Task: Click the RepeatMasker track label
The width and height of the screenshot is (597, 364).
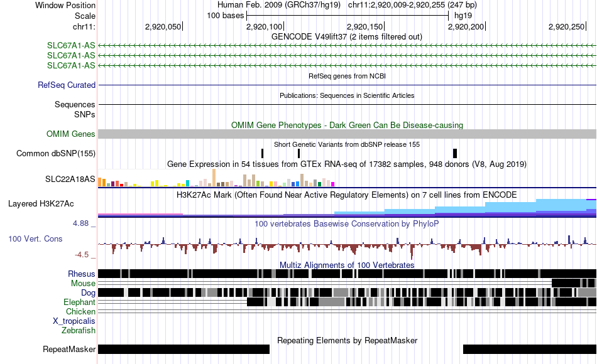Action: (69, 349)
